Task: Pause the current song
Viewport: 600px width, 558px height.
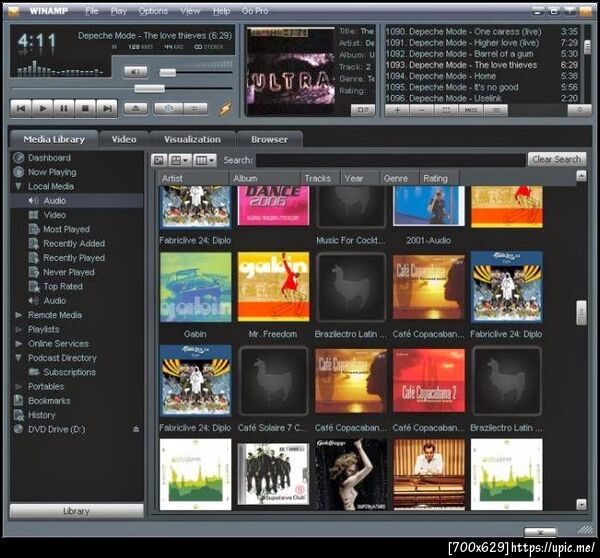Action: pyautogui.click(x=64, y=109)
